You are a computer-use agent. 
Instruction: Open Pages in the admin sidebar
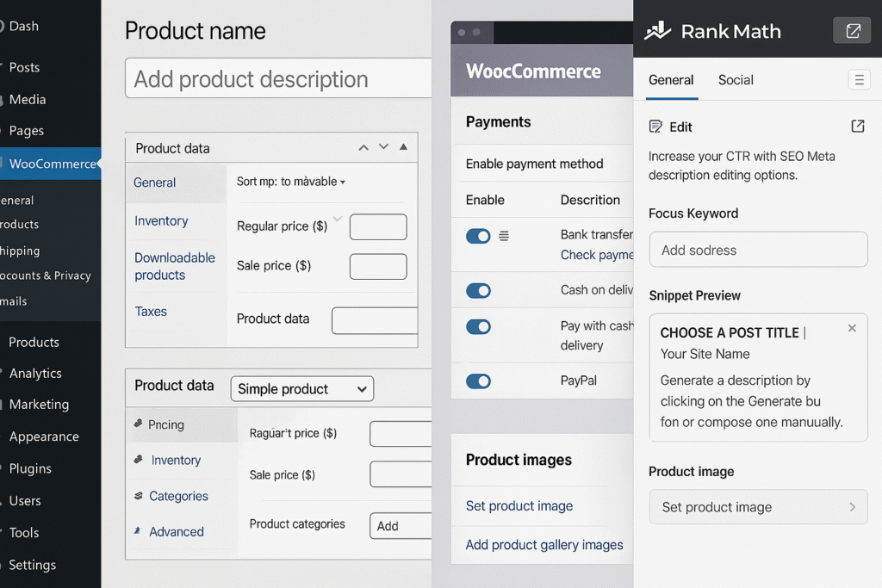click(x=26, y=131)
